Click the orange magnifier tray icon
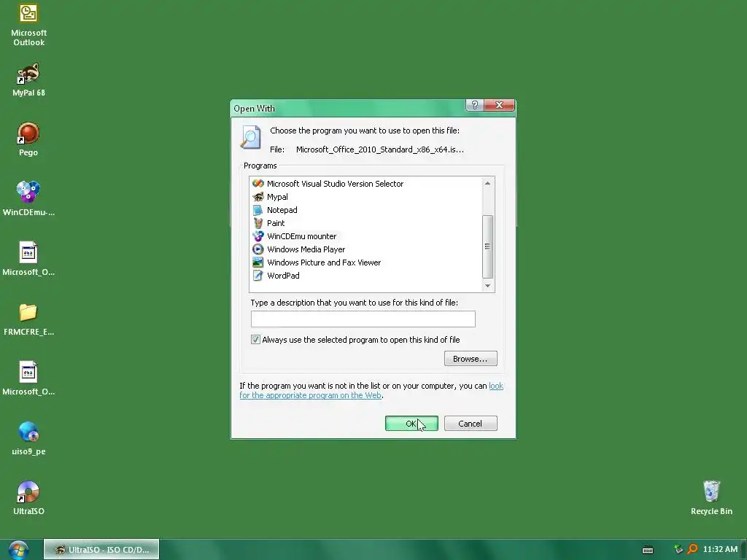 point(692,549)
